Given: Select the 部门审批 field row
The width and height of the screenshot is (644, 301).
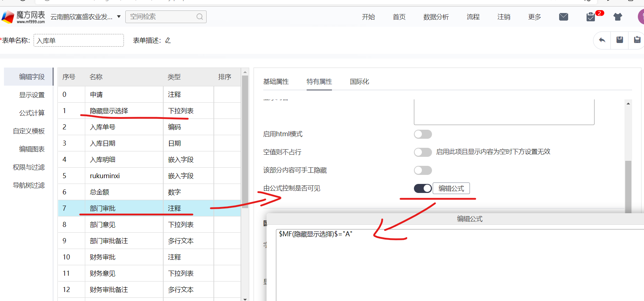Looking at the screenshot, I should pyautogui.click(x=149, y=208).
